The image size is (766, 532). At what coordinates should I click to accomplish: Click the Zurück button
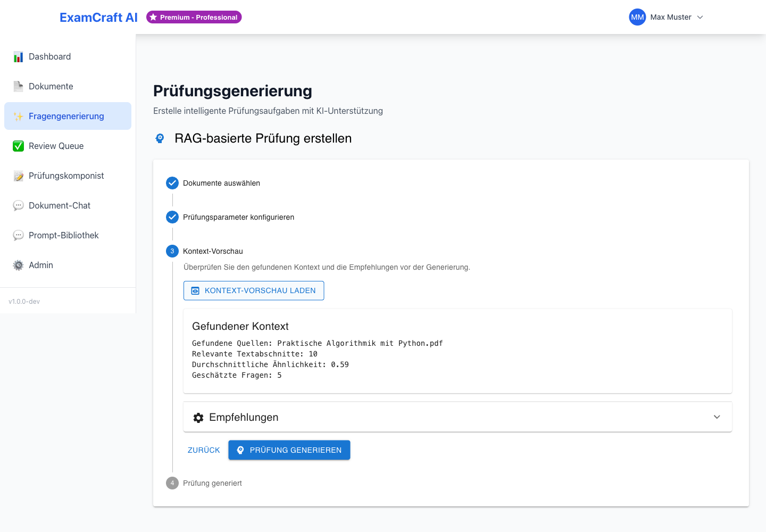point(204,450)
